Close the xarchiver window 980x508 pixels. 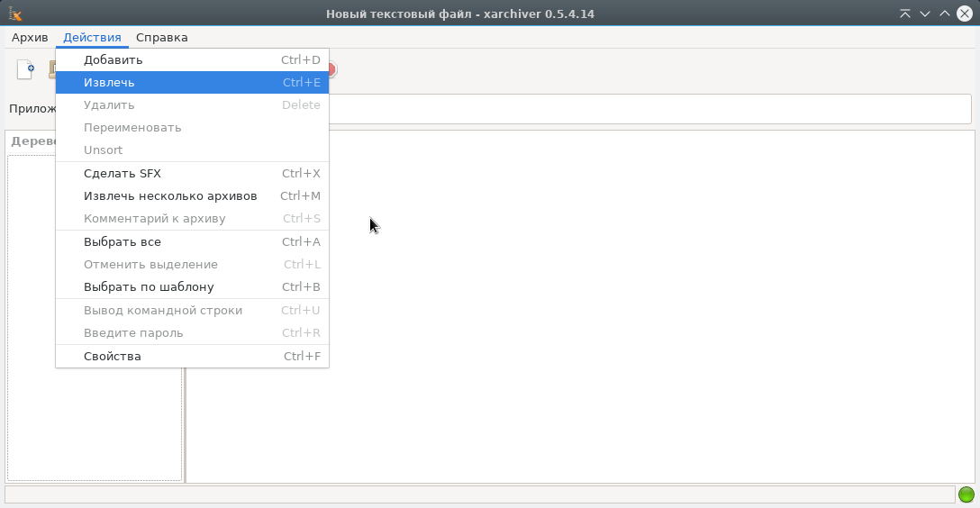coord(965,14)
